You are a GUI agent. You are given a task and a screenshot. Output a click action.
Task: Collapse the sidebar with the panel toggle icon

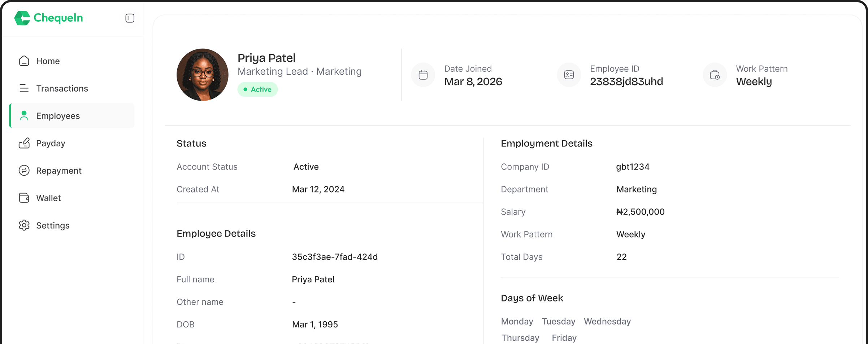pyautogui.click(x=130, y=18)
